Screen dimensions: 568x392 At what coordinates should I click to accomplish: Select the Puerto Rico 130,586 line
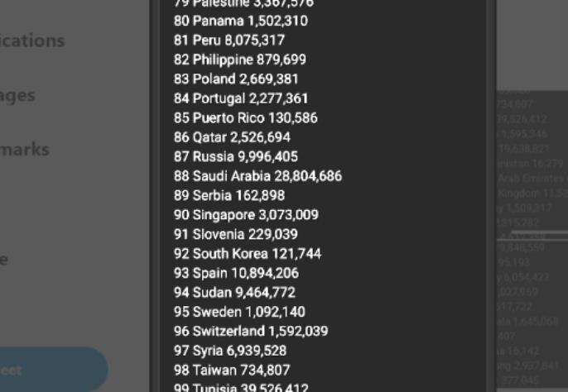pyautogui.click(x=245, y=118)
